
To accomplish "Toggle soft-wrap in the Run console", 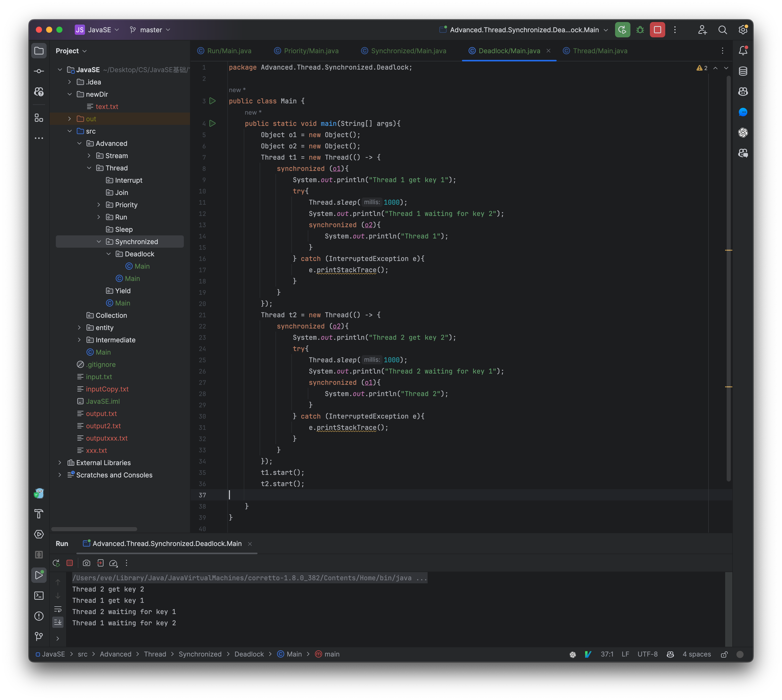I will [58, 609].
